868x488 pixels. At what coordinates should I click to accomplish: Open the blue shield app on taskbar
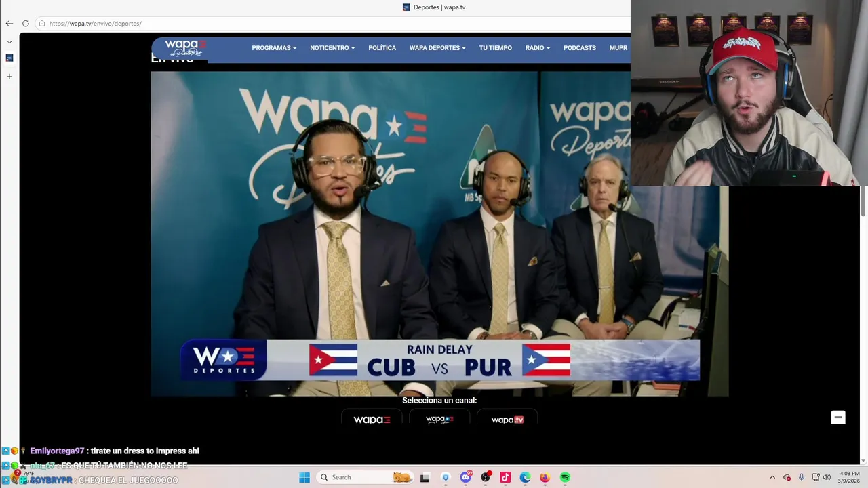click(x=446, y=477)
